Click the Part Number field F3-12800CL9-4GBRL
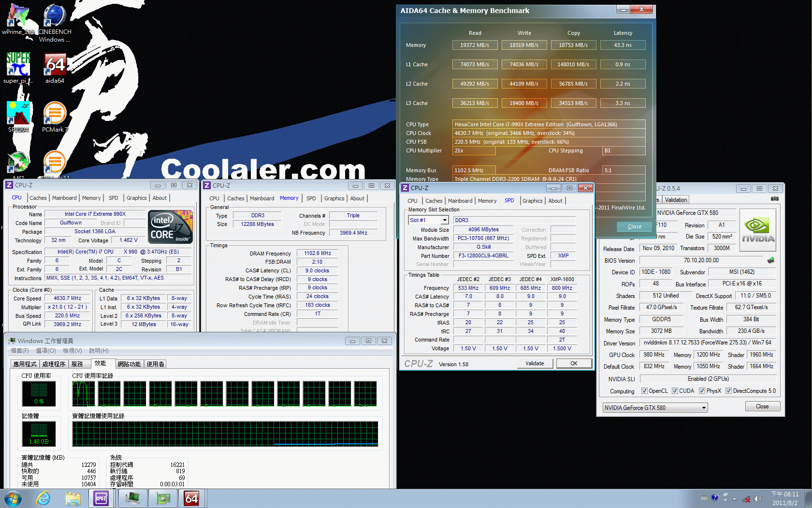Image resolution: width=812 pixels, height=508 pixels. 483,256
